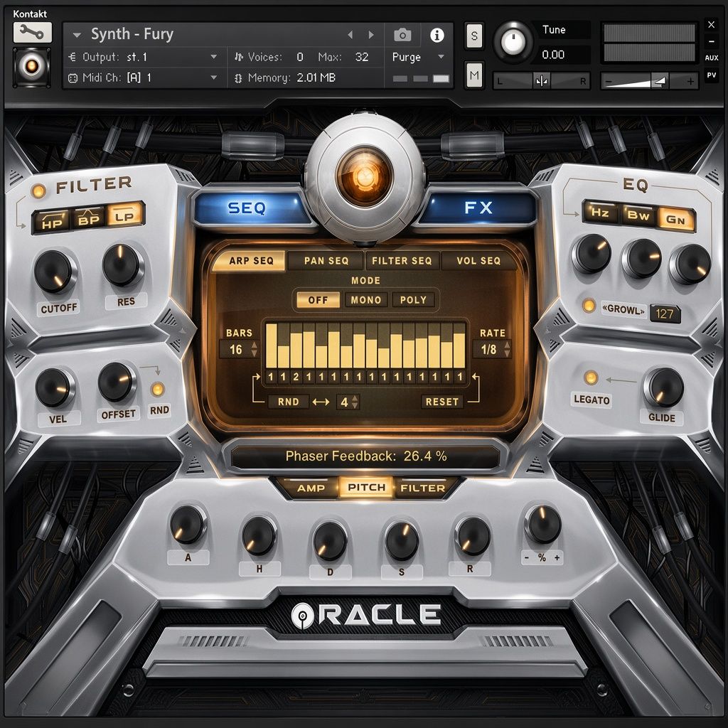Click the snapshot camera icon
Image resolution: width=728 pixels, height=728 pixels.
point(402,35)
